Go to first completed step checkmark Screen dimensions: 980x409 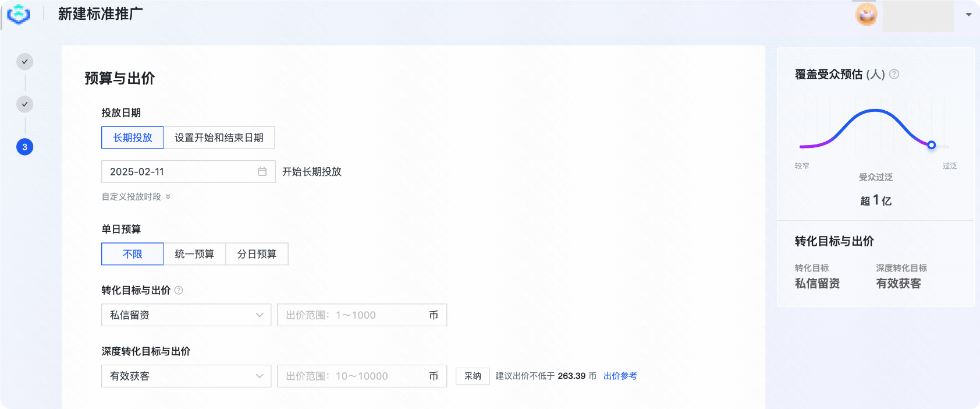(x=24, y=62)
